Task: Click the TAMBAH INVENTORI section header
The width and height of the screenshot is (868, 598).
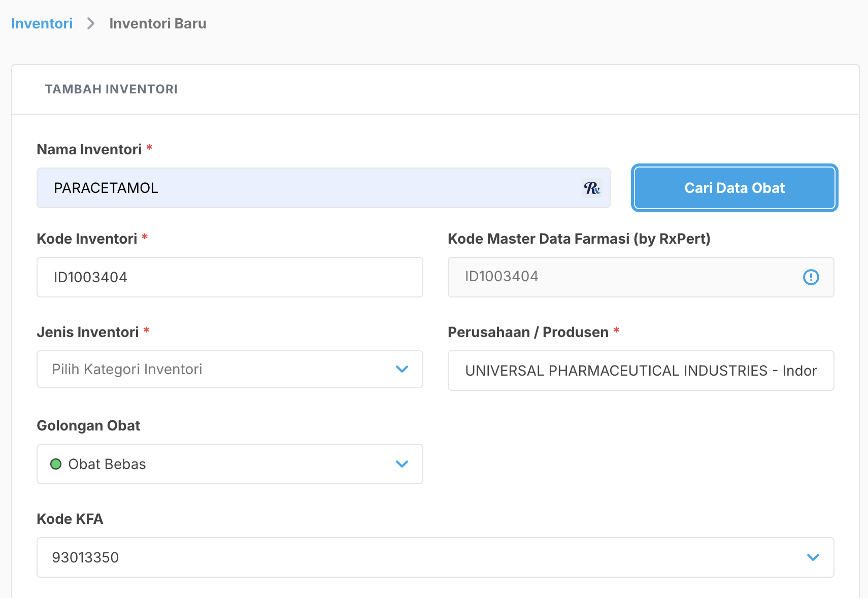Action: (111, 89)
